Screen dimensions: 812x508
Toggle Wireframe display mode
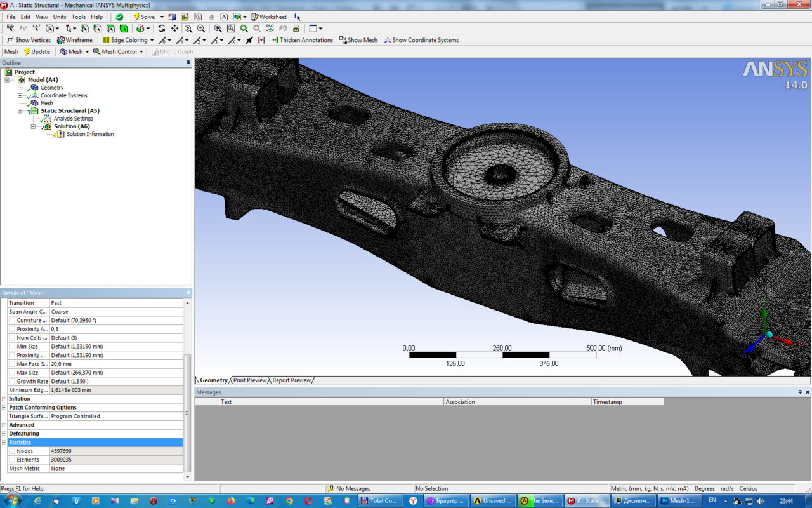click(x=75, y=40)
